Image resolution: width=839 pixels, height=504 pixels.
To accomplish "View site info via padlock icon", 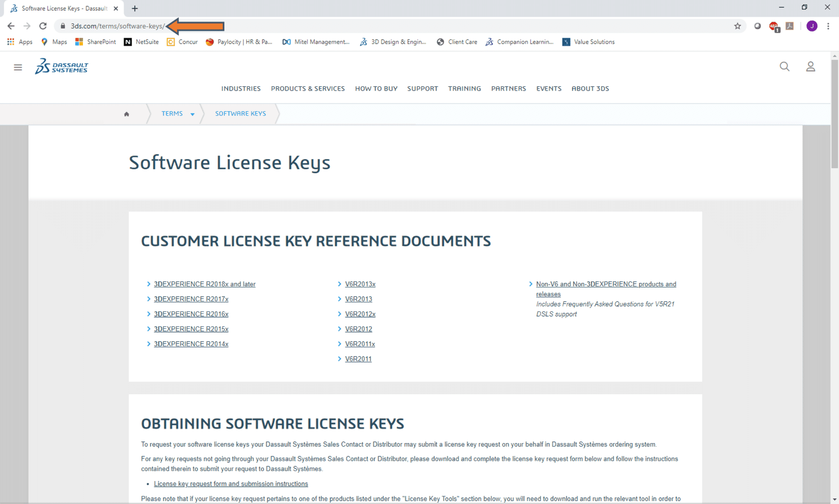I will (63, 26).
